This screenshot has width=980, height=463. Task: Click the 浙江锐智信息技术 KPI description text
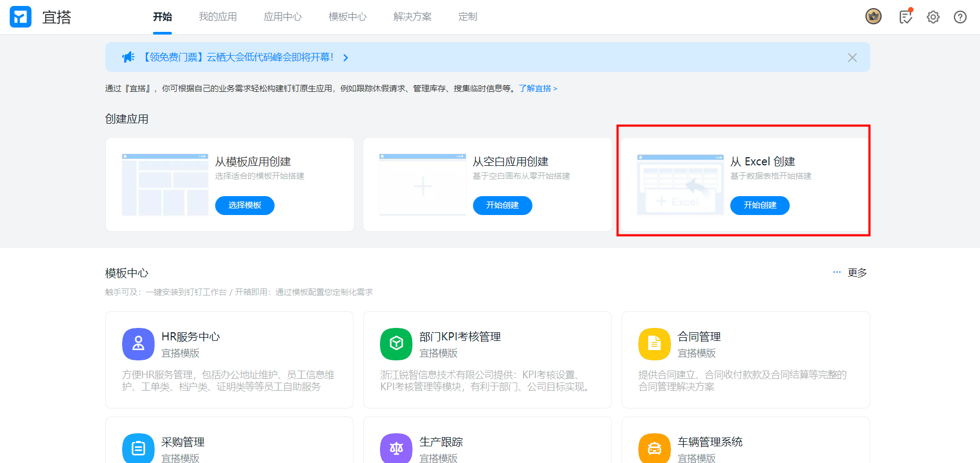coord(485,381)
